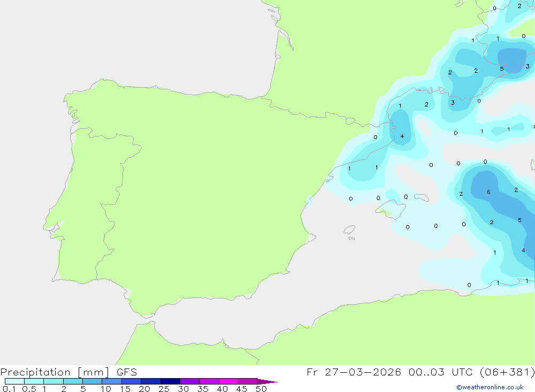
Task: Choose the 10–15 mm legend swatch
Action: tap(112, 381)
